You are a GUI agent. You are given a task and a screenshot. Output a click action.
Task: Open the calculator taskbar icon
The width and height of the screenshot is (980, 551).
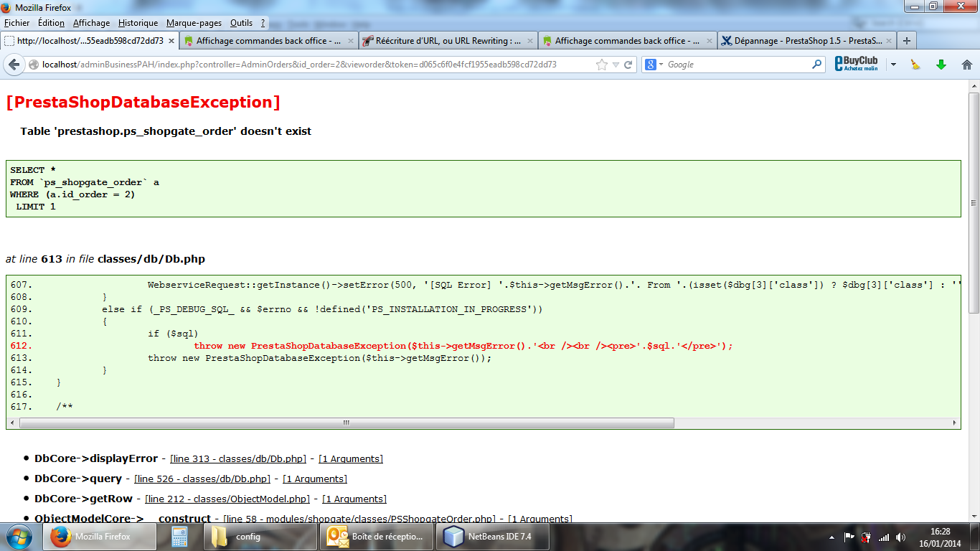[x=179, y=536]
